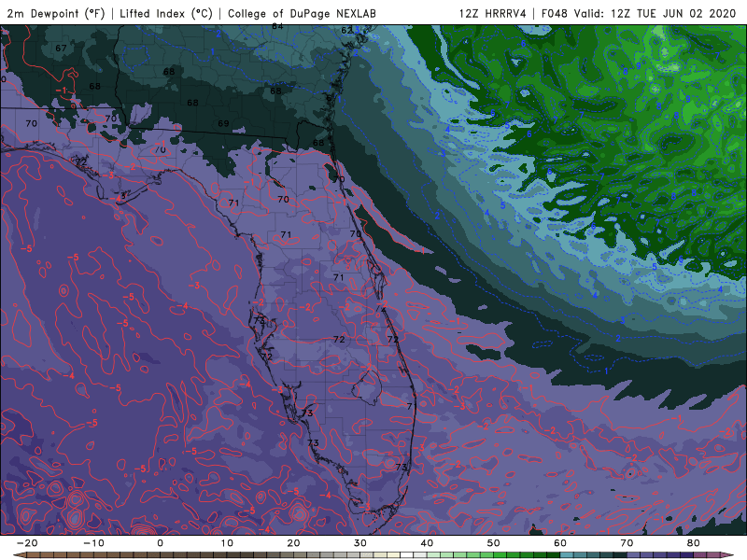
Task: Click the 'Lifted Index (°C)' title text
Action: [166, 13]
